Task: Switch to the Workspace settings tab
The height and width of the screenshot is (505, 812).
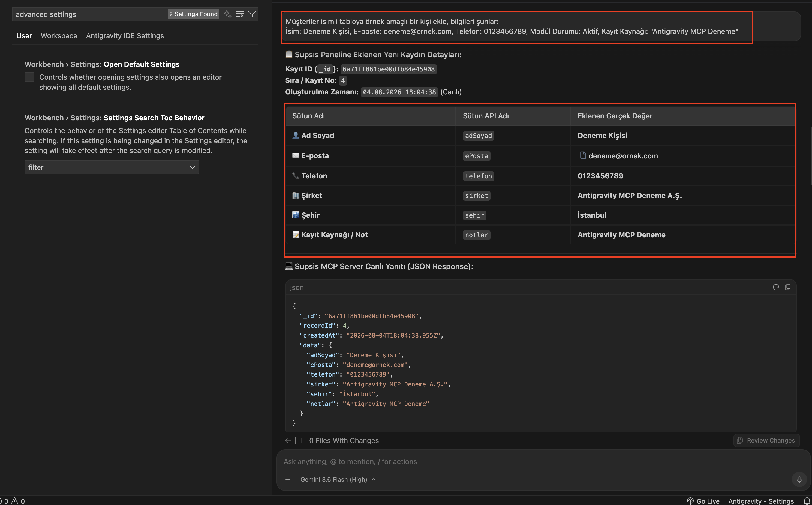Action: [x=59, y=36]
